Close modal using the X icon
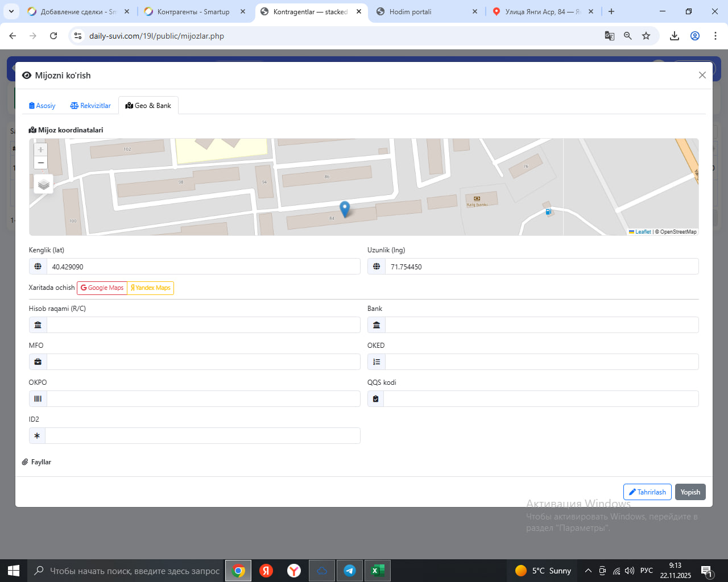Screen dimensions: 728x582 702,75
